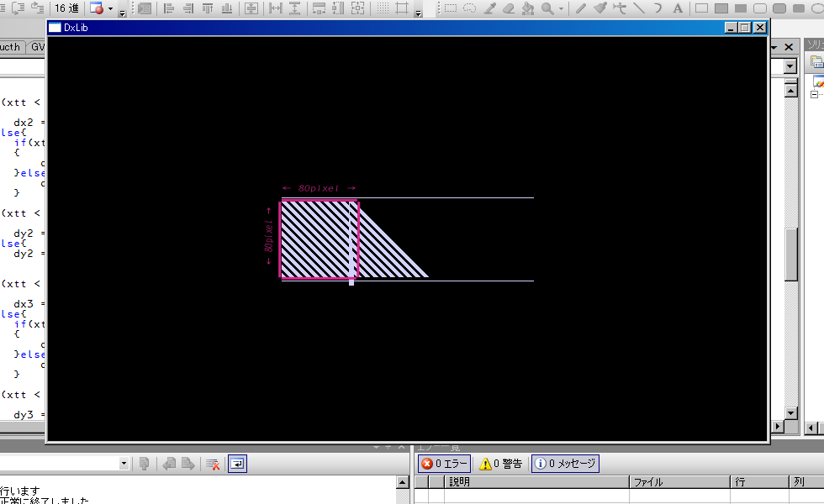Select the airbrush tool

pos(620,8)
